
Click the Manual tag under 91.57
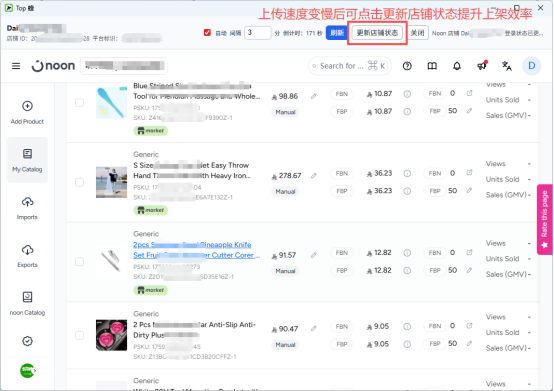tap(285, 271)
